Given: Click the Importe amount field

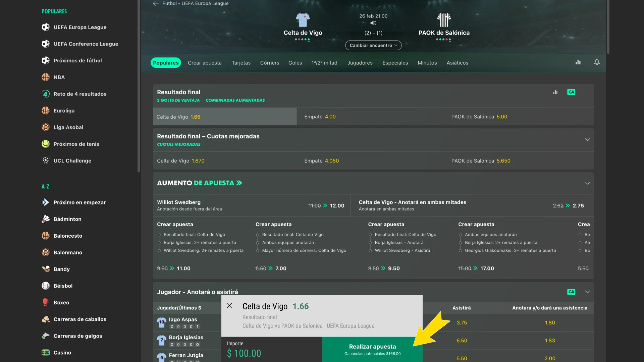Looking at the screenshot, I should click(x=244, y=353).
